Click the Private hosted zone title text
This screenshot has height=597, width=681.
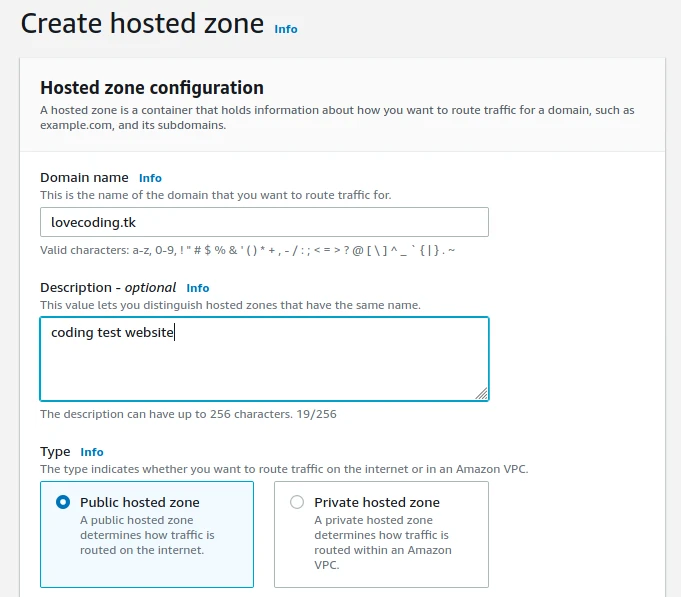coord(376,502)
